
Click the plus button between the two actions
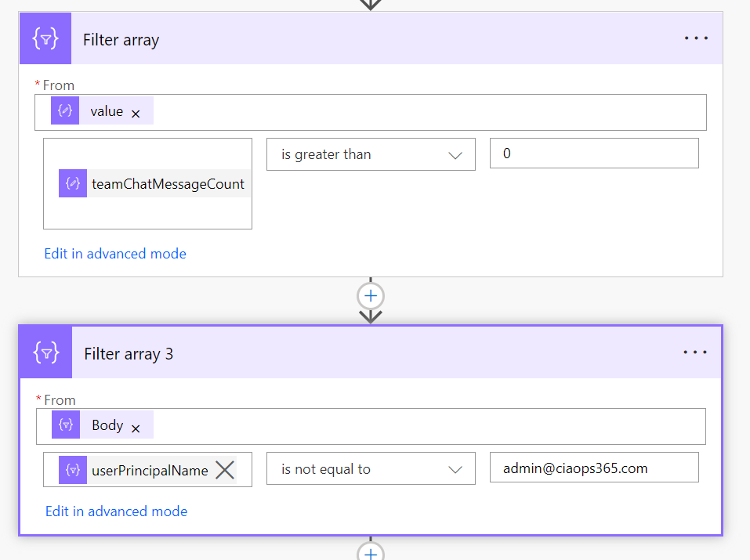tap(371, 296)
